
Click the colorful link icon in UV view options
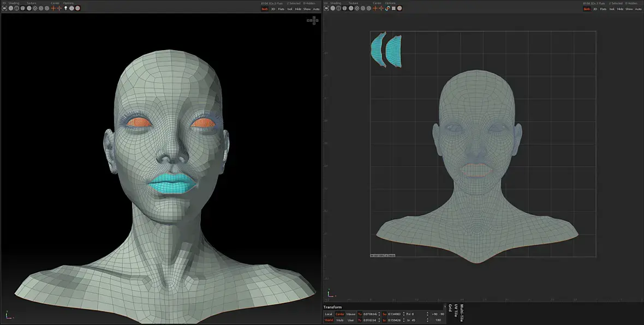tap(387, 8)
